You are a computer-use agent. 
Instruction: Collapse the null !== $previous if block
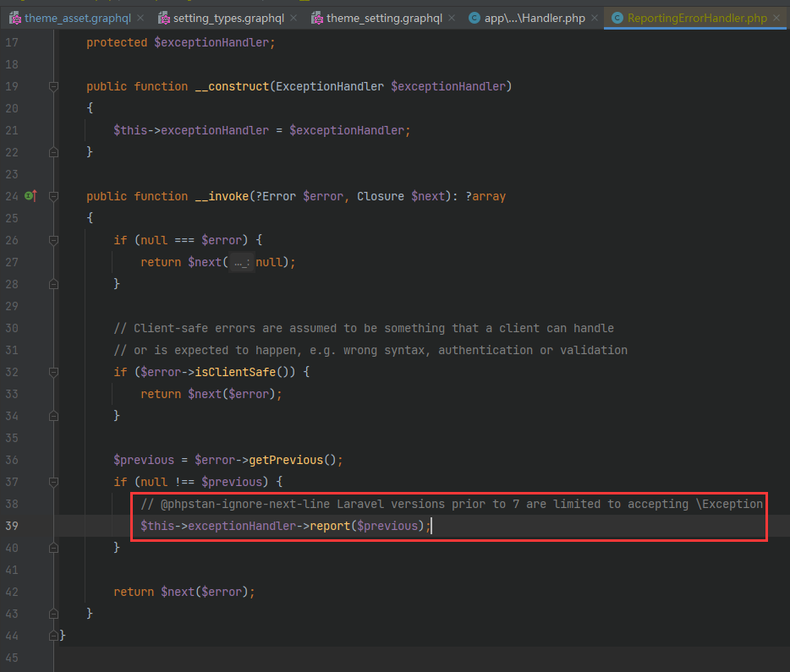54,482
